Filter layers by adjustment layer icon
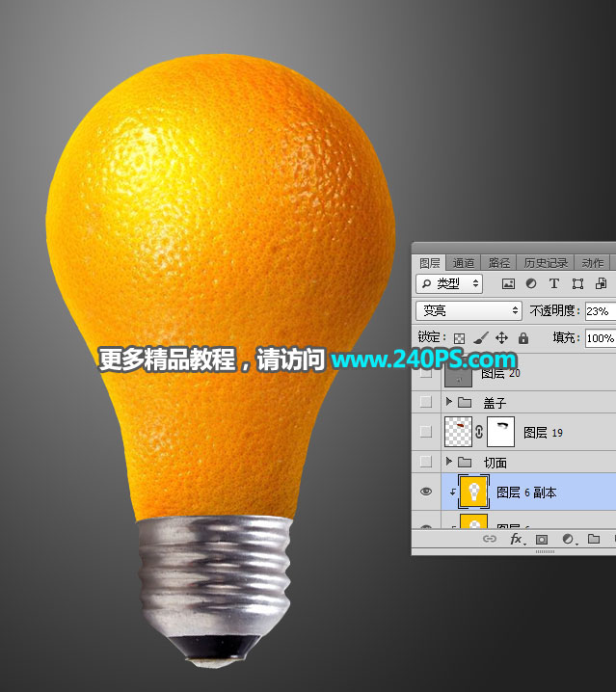Screen dimensions: 616x692 531,283
